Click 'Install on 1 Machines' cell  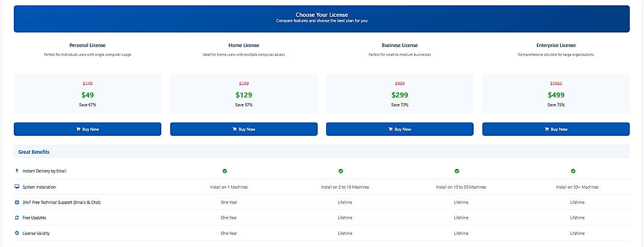tap(229, 187)
